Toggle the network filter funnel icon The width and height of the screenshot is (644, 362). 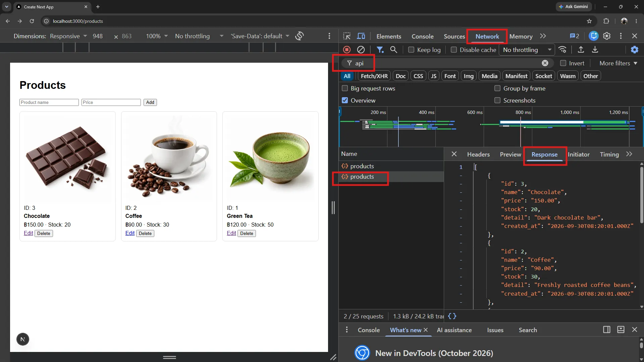click(380, 50)
